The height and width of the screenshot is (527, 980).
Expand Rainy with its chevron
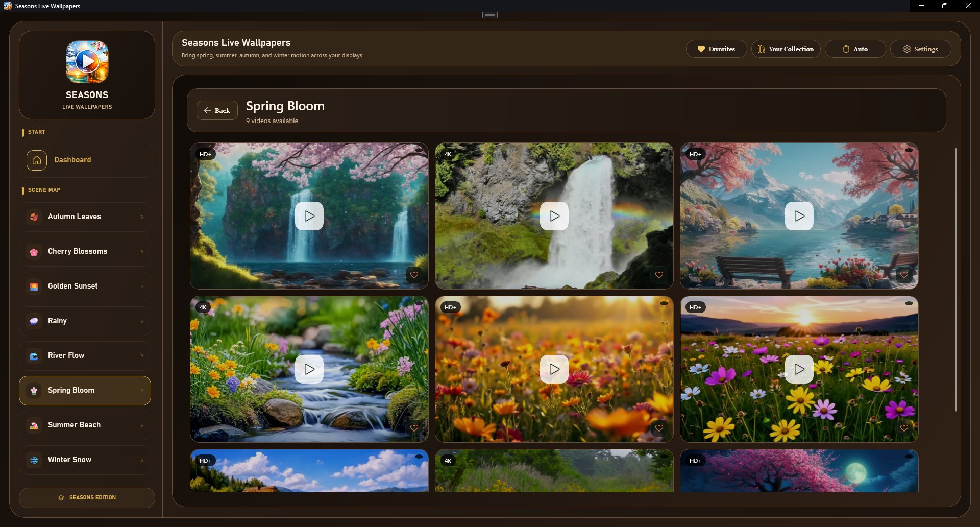pos(142,321)
